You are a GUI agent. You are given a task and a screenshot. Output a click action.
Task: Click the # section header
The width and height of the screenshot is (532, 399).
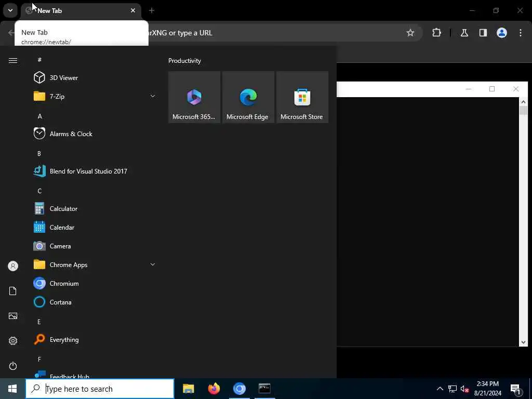point(39,60)
